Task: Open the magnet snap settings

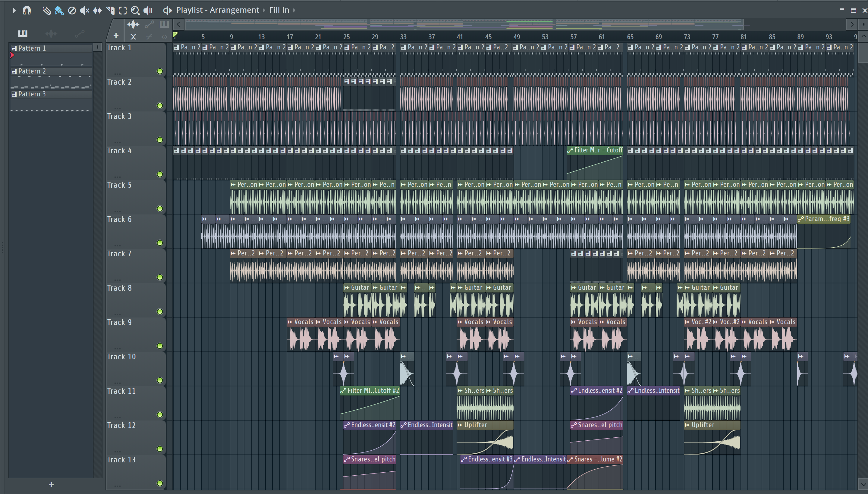Action: point(27,11)
